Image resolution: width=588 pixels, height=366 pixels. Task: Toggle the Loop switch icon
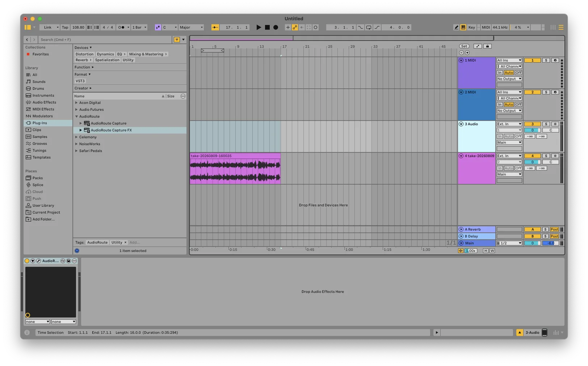coord(369,27)
